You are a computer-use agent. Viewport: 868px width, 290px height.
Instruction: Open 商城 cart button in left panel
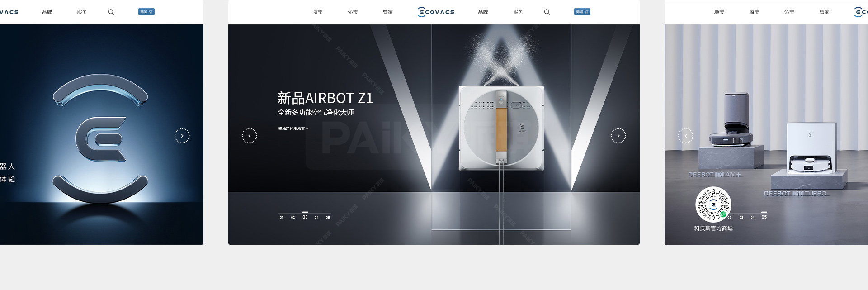point(146,12)
